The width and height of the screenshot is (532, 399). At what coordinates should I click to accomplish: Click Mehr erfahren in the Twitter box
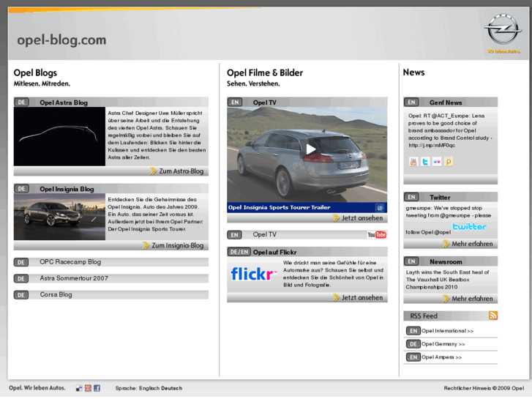(x=471, y=244)
